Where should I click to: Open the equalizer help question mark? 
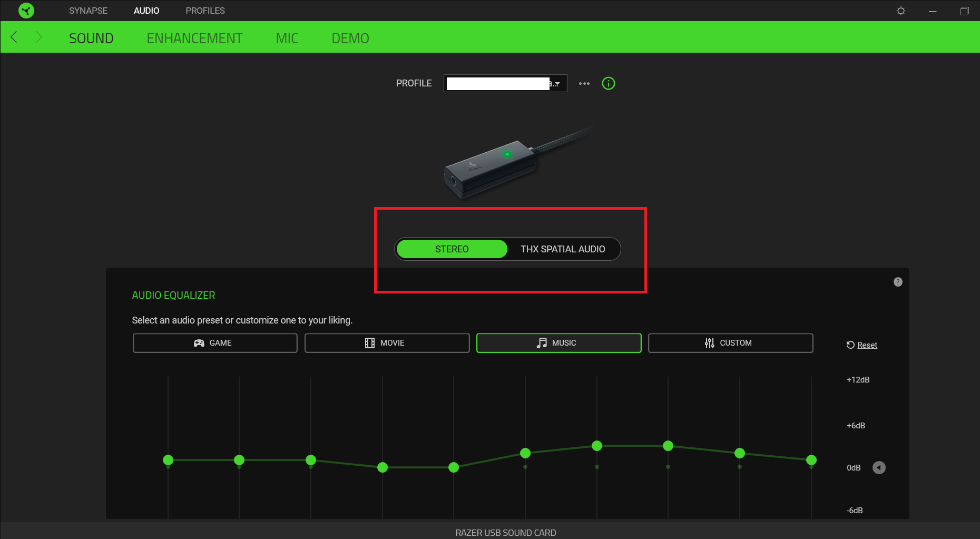click(898, 282)
